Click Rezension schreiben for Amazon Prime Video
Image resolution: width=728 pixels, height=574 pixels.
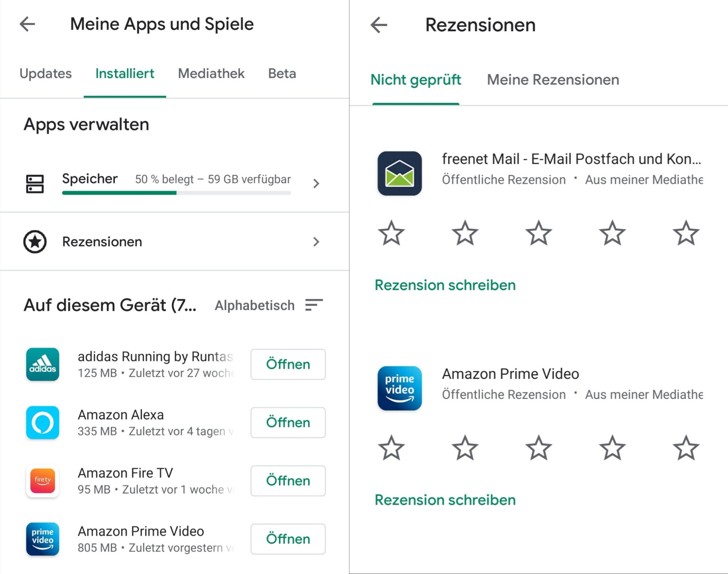coord(445,500)
